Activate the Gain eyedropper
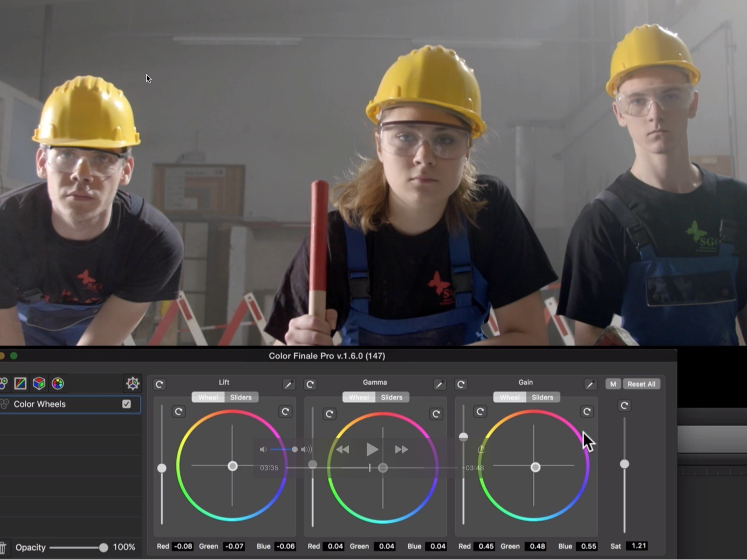Image resolution: width=747 pixels, height=560 pixels. coord(590,384)
